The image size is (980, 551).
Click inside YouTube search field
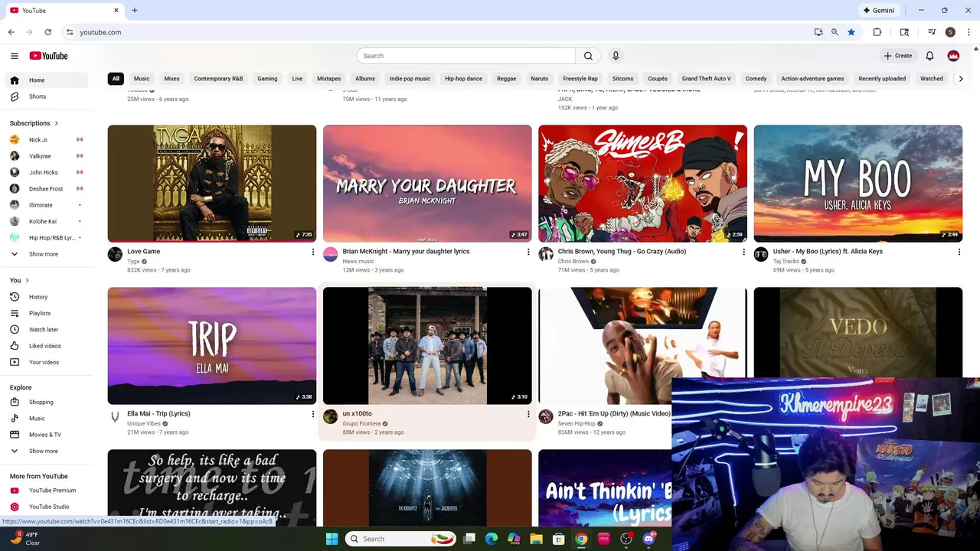coord(465,56)
